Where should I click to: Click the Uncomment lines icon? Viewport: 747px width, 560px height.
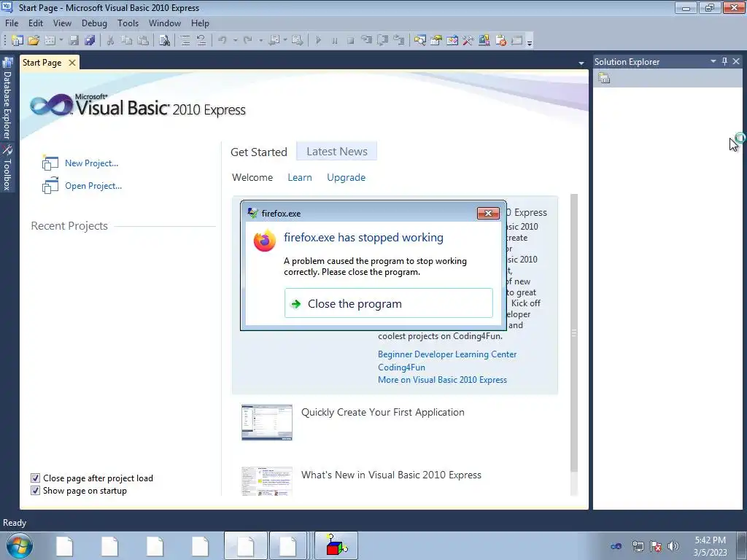click(x=201, y=41)
